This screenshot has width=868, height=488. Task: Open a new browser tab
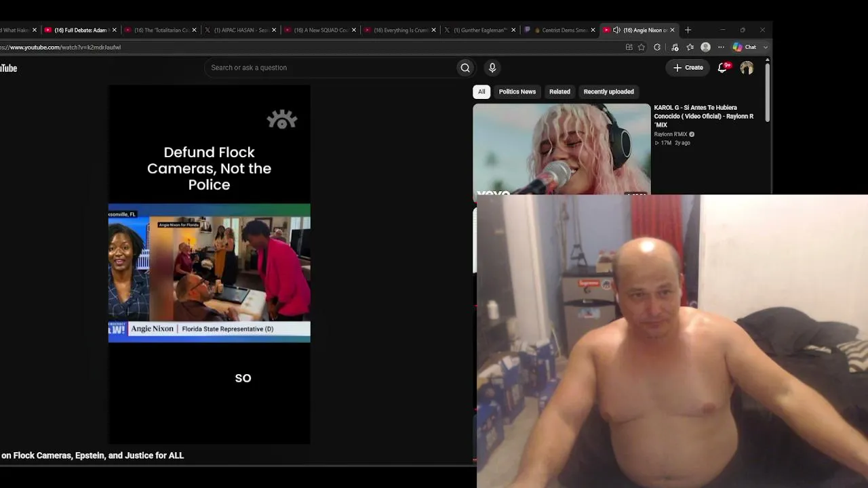[688, 30]
